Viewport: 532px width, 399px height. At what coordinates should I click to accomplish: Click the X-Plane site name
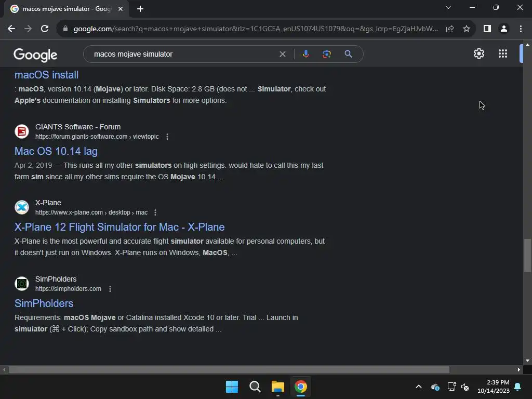point(48,203)
